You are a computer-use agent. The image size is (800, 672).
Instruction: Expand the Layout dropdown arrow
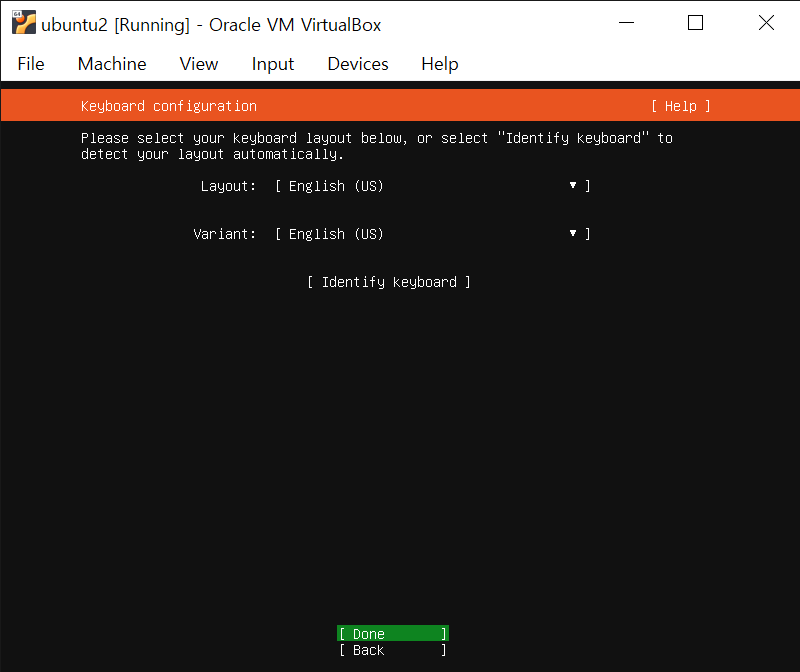pyautogui.click(x=572, y=185)
